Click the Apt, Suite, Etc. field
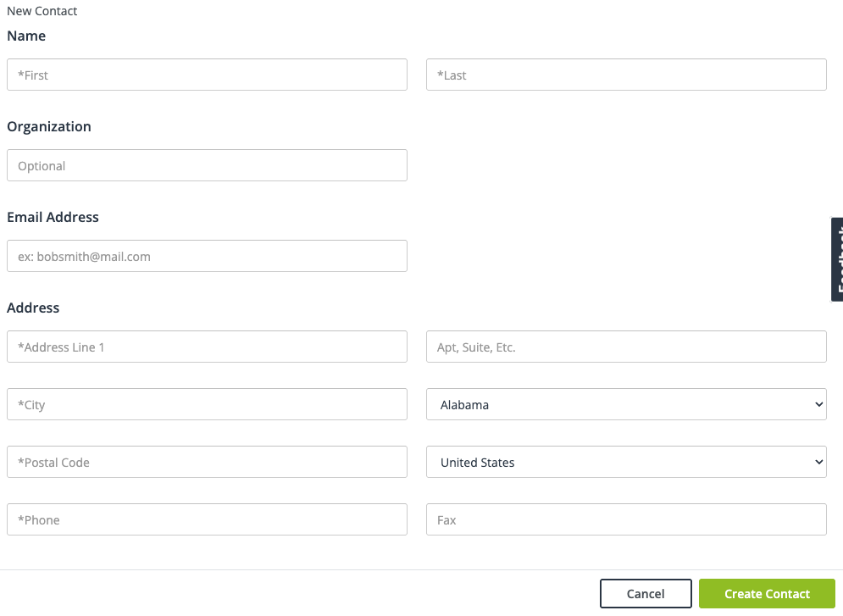 (x=626, y=347)
